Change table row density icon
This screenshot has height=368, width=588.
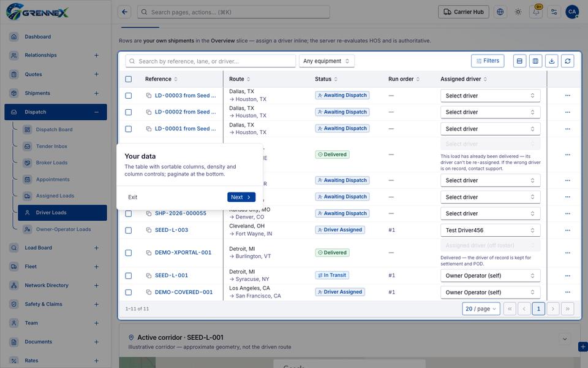519,61
